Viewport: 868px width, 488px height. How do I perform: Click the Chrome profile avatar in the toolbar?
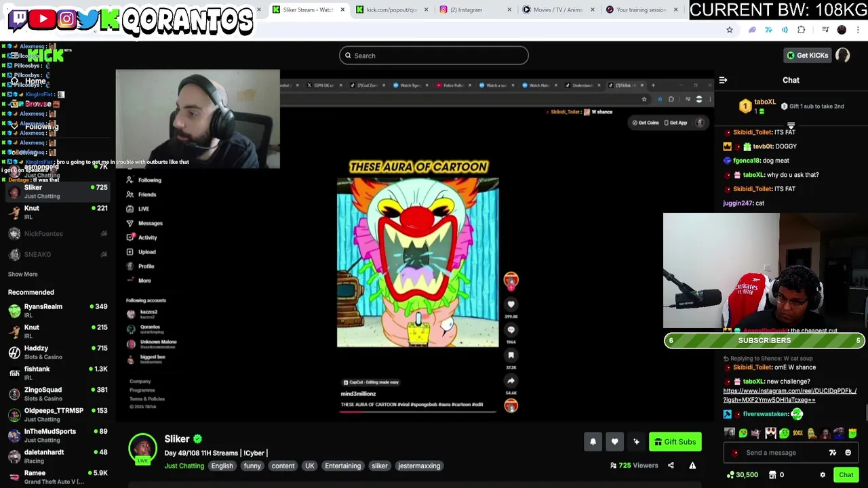point(842,30)
